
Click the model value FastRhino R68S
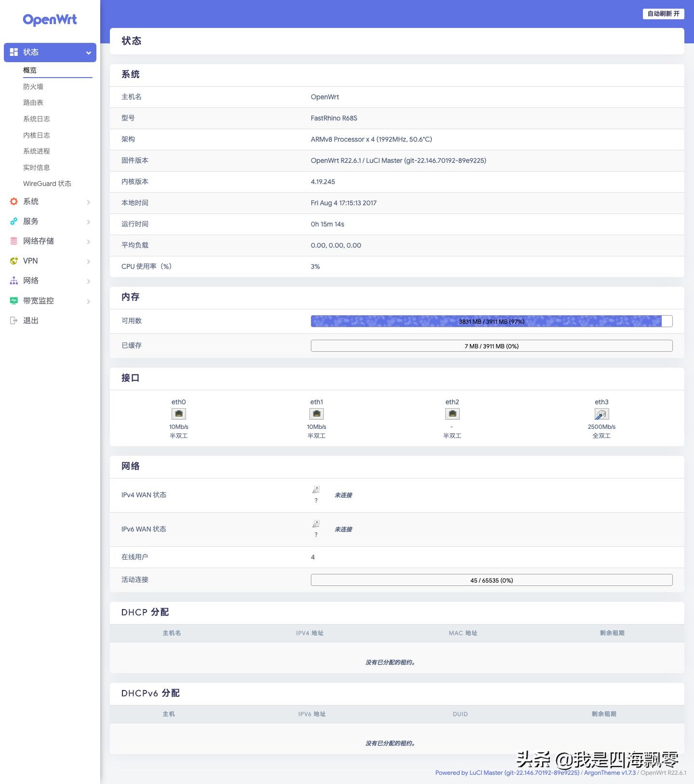click(334, 118)
